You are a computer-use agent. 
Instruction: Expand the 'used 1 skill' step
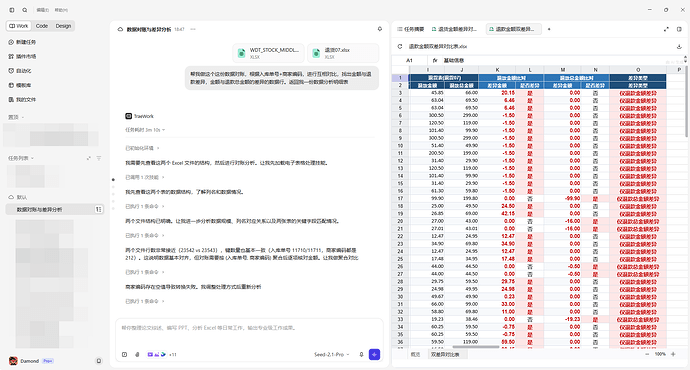(145, 177)
